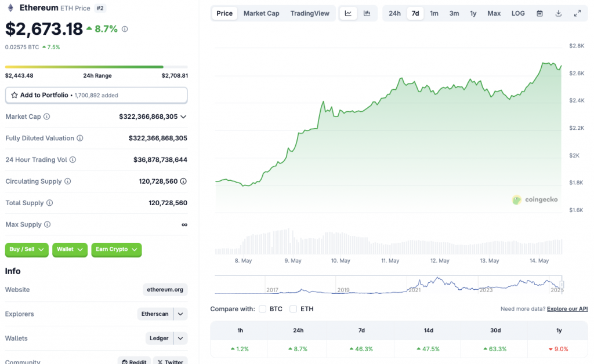This screenshot has width=594, height=364.
Task: Click 30d change value 63.3%
Action: click(495, 349)
